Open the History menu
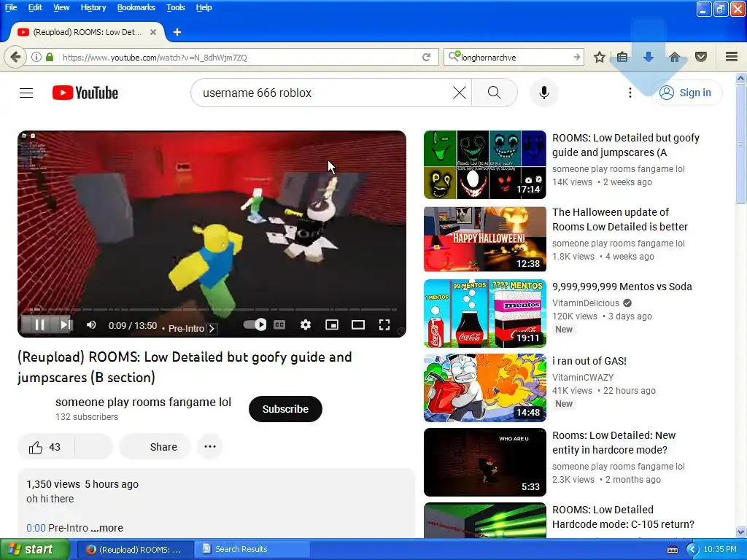This screenshot has width=747, height=560. pyautogui.click(x=93, y=7)
